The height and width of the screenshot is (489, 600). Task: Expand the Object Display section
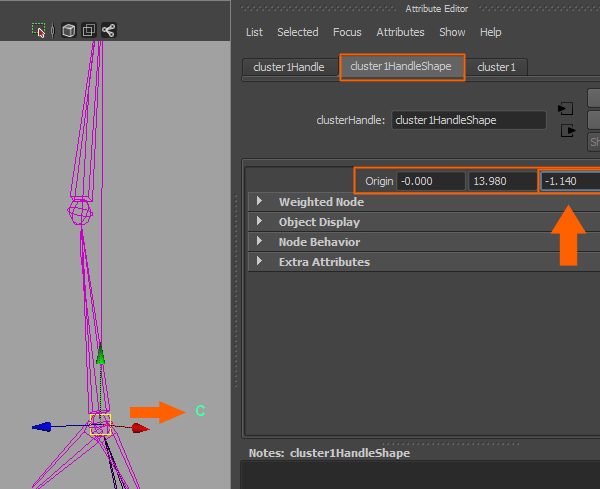pos(259,222)
